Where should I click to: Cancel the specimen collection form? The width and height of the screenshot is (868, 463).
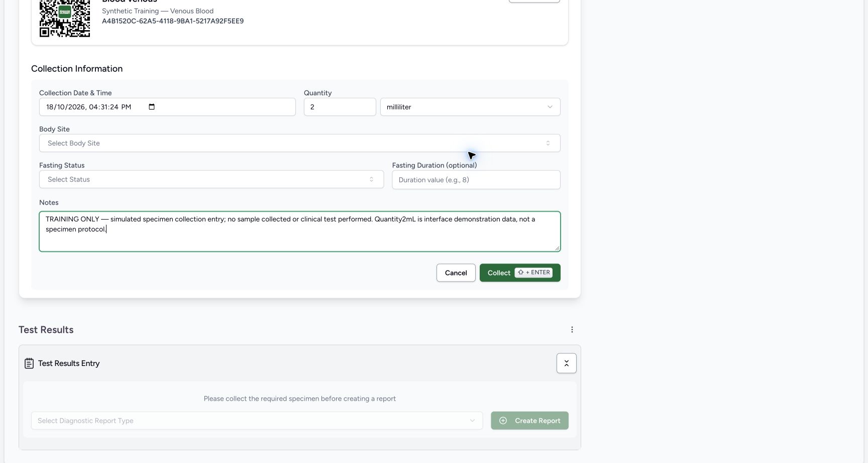pos(456,273)
